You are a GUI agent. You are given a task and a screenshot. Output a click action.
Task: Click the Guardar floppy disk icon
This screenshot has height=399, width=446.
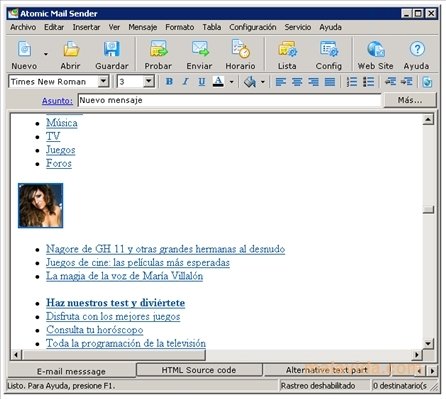point(111,49)
